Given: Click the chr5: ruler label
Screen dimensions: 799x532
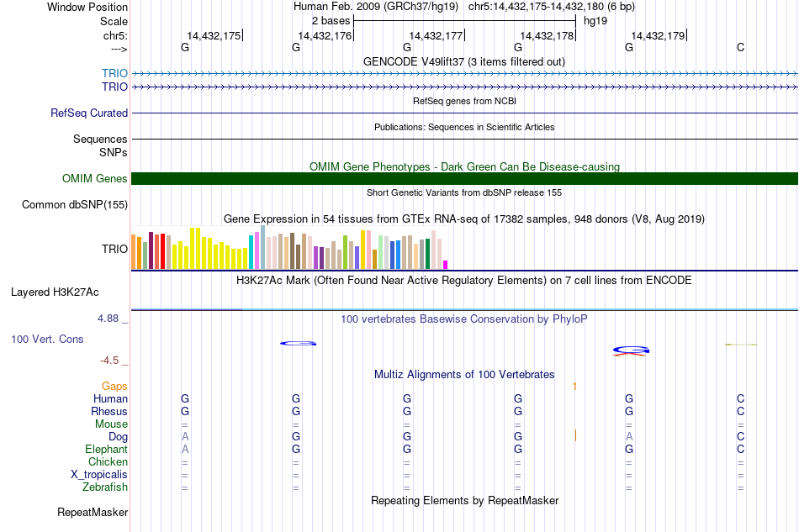Looking at the screenshot, I should [115, 35].
